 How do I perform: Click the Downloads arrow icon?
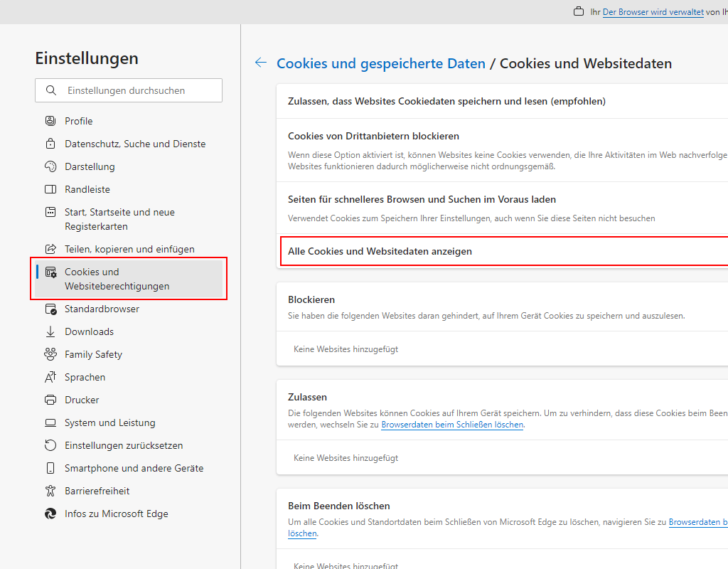50,331
